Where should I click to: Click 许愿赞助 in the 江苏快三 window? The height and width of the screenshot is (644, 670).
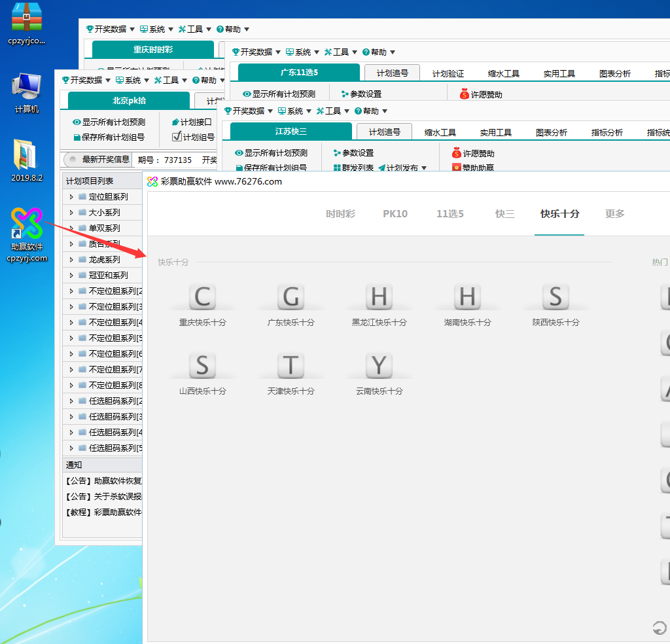coord(474,153)
